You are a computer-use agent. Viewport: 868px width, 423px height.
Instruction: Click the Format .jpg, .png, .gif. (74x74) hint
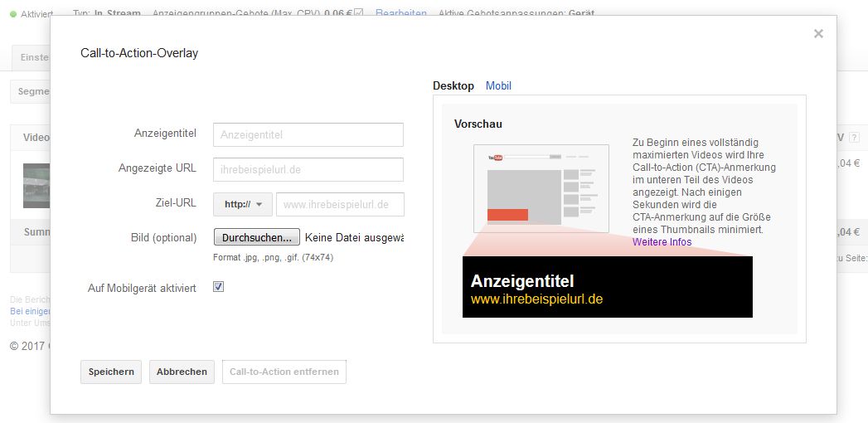point(273,257)
